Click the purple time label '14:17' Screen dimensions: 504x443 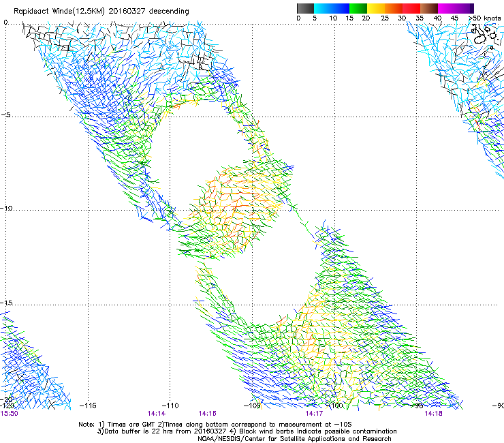[314, 414]
